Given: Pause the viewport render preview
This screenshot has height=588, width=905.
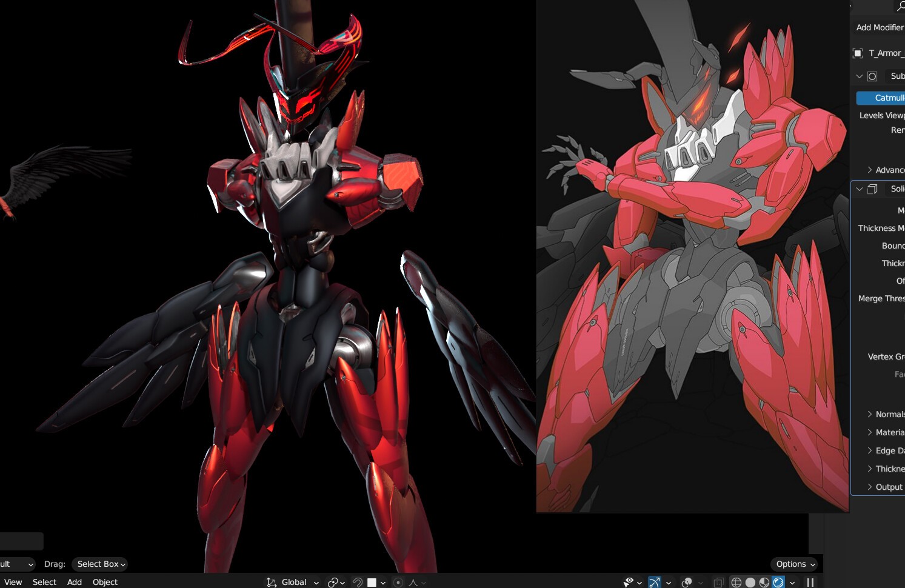Looking at the screenshot, I should pos(810,582).
